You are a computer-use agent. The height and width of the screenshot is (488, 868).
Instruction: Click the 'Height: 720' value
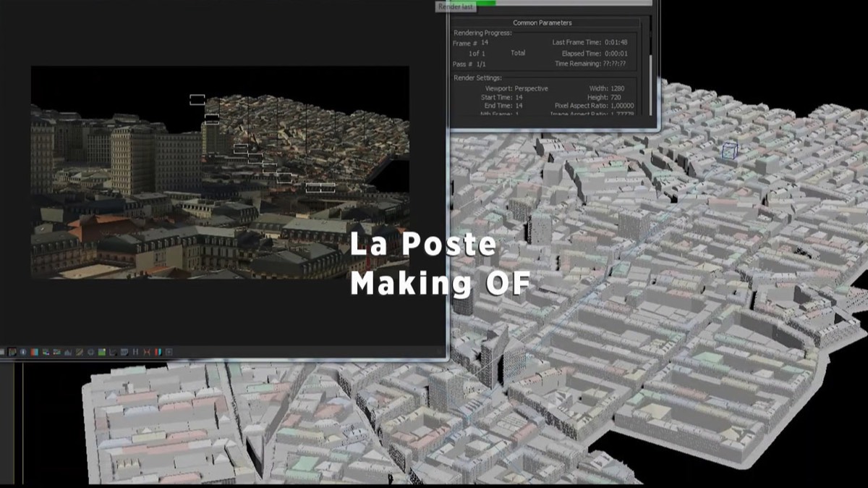tap(604, 97)
